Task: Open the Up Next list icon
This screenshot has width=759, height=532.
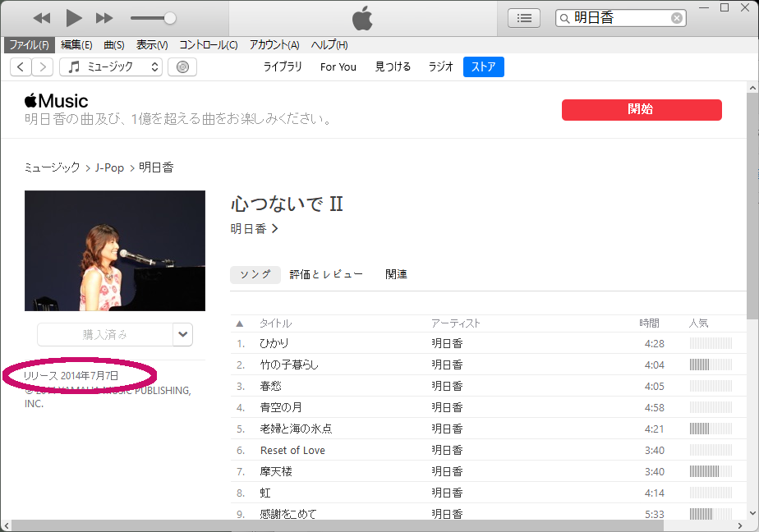Action: (x=524, y=18)
